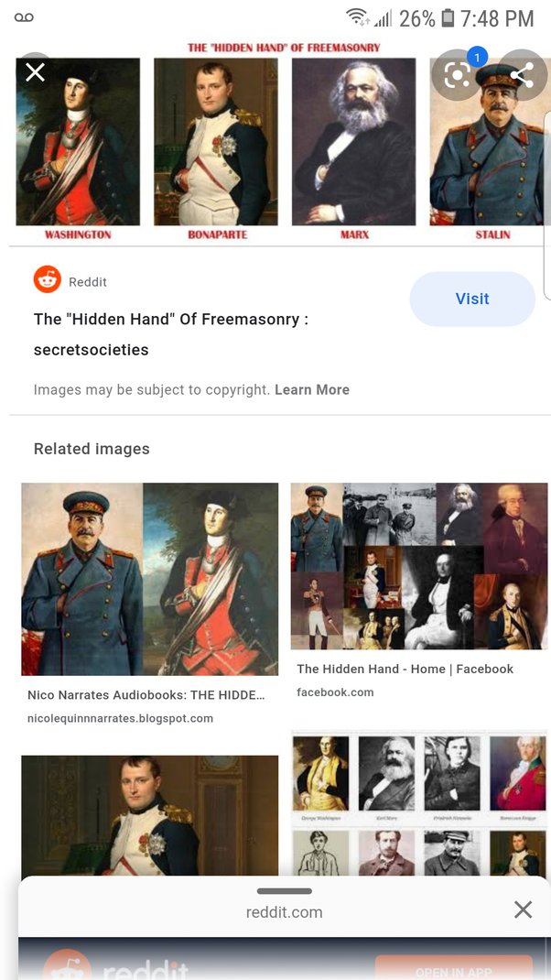Screen dimensions: 551x980
Task: Close the image viewer with the X icon
Action: coord(35,72)
